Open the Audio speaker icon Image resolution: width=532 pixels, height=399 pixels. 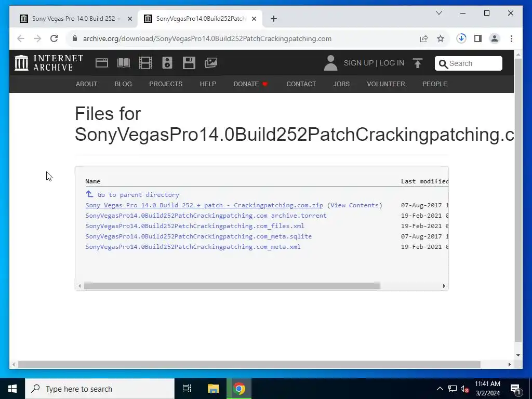point(167,63)
